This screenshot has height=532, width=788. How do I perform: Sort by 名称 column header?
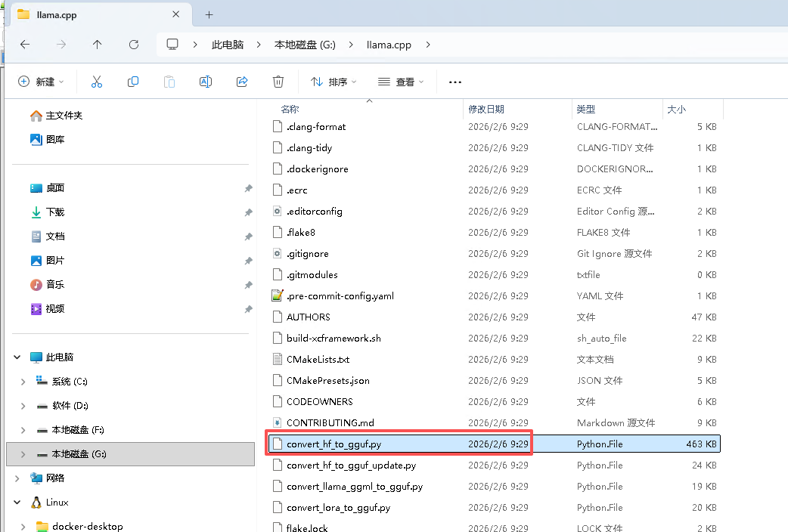click(x=290, y=110)
